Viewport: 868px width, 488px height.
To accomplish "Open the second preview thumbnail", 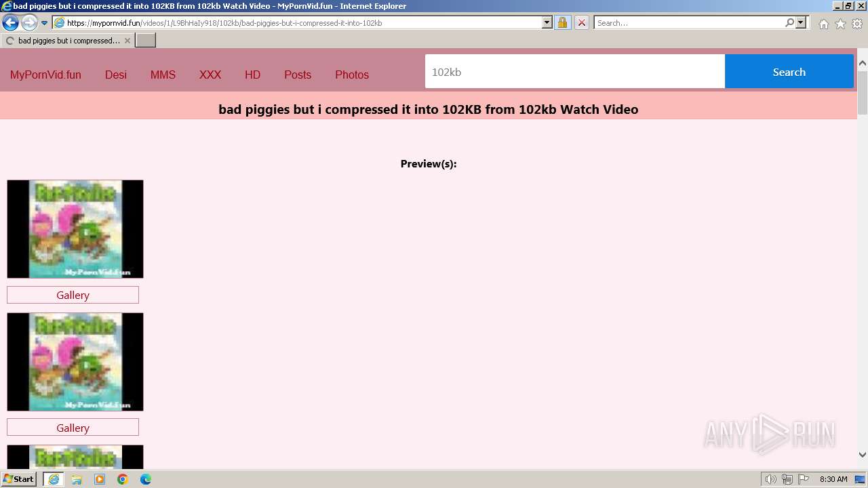I will [x=75, y=362].
